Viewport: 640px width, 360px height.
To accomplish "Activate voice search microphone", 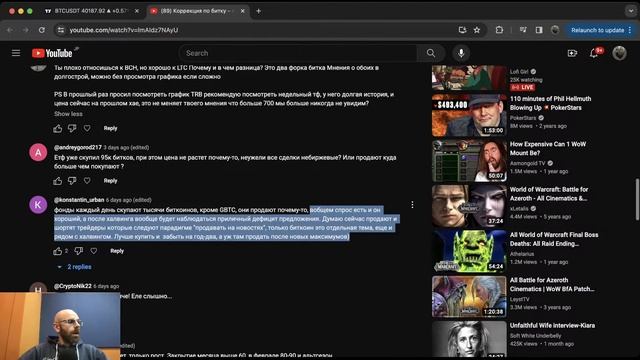I will pos(461,53).
